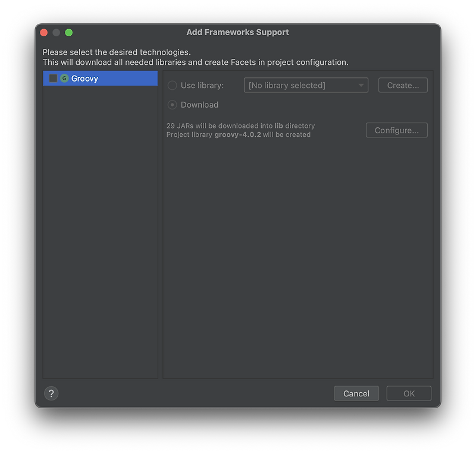Click the red close traffic light
The width and height of the screenshot is (476, 454).
point(43,32)
